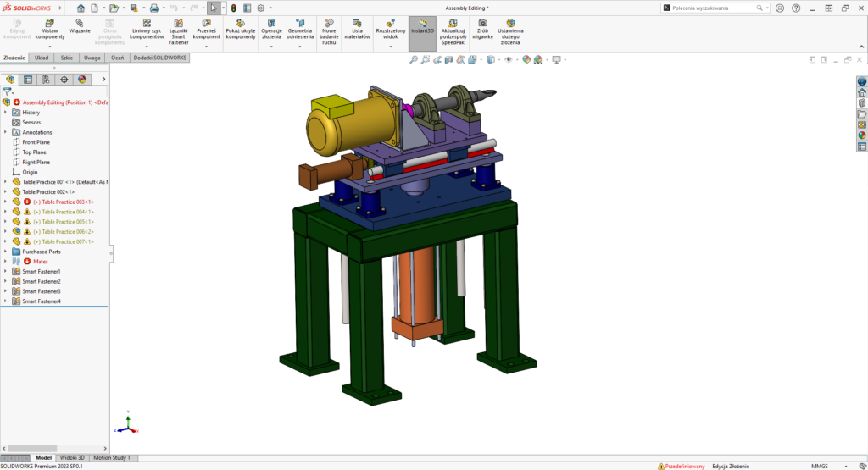Click the Save icon in the top toolbar
868x470 pixels.
point(133,8)
